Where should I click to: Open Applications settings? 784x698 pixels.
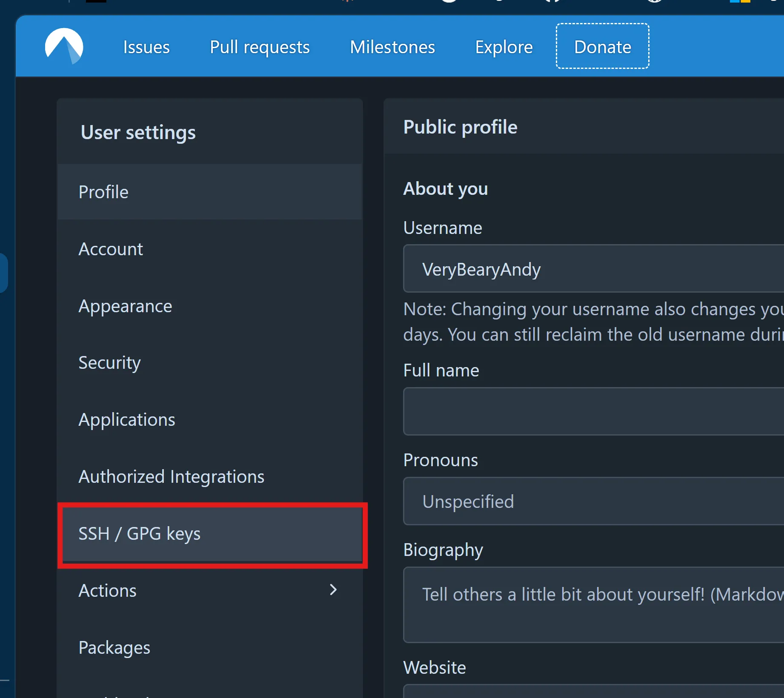[210, 420]
